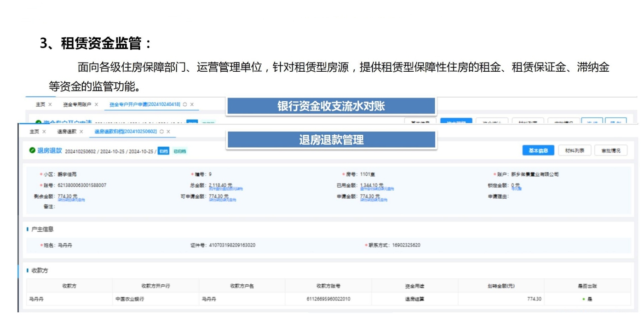Switch to the 资金专用账户 tab
Image resolution: width=644 pixels, height=322 pixels.
coord(77,105)
